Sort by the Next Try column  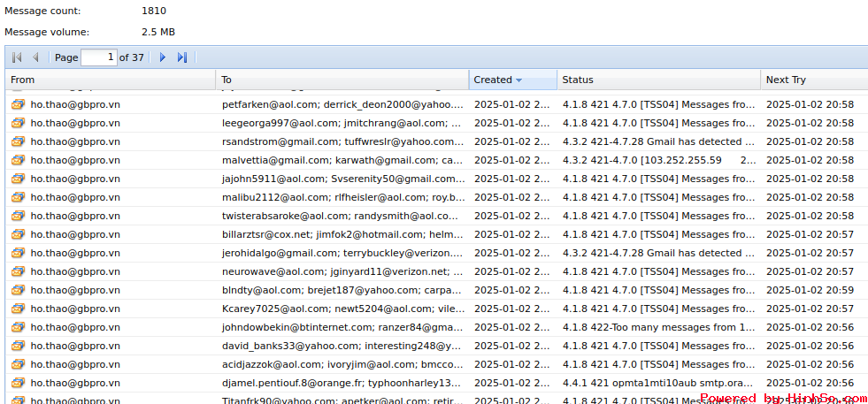click(x=786, y=80)
